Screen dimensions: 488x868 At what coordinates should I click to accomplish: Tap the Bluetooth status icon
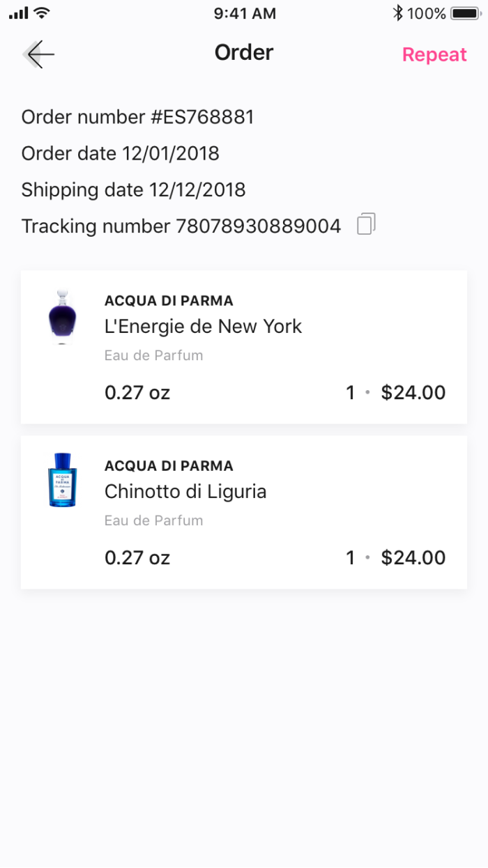tap(398, 13)
